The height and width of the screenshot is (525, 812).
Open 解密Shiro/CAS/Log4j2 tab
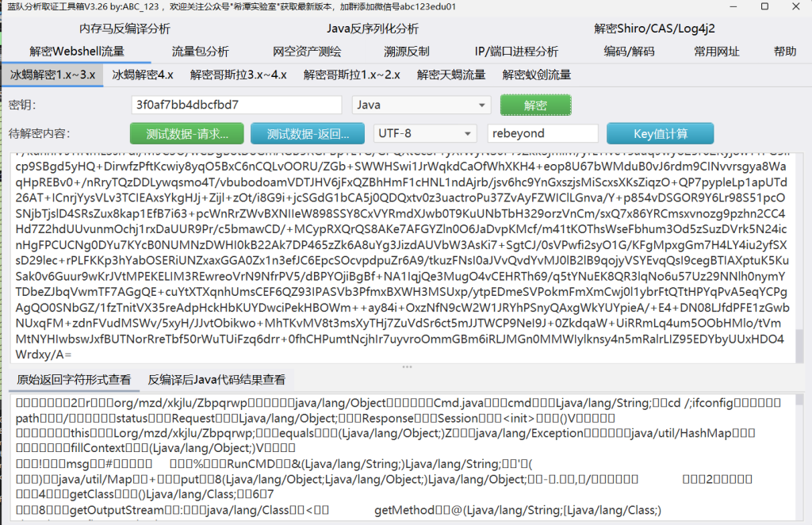click(x=654, y=29)
